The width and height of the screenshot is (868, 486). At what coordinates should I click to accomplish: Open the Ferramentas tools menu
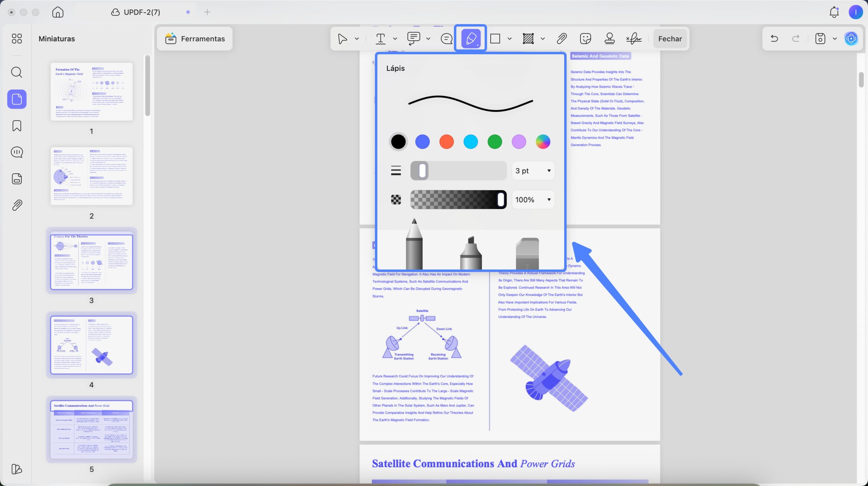pos(195,39)
